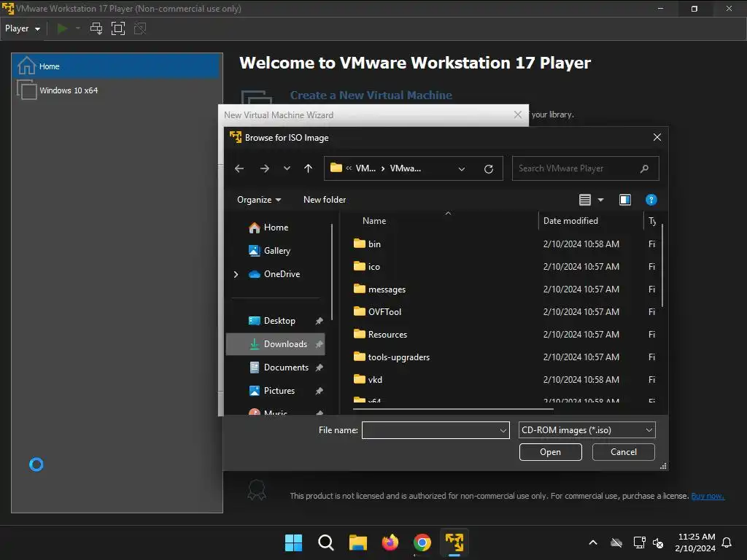Close the Browse for ISO Image dialog
The width and height of the screenshot is (747, 560).
pyautogui.click(x=657, y=137)
